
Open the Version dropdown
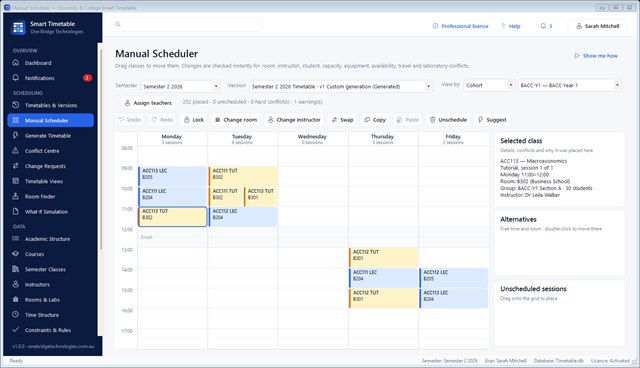[341, 86]
